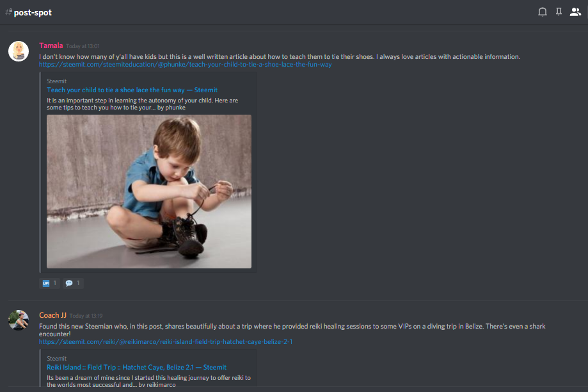Viewport: 588px width, 392px height.
Task: Enlarge the boy tying shoe image
Action: (x=149, y=192)
